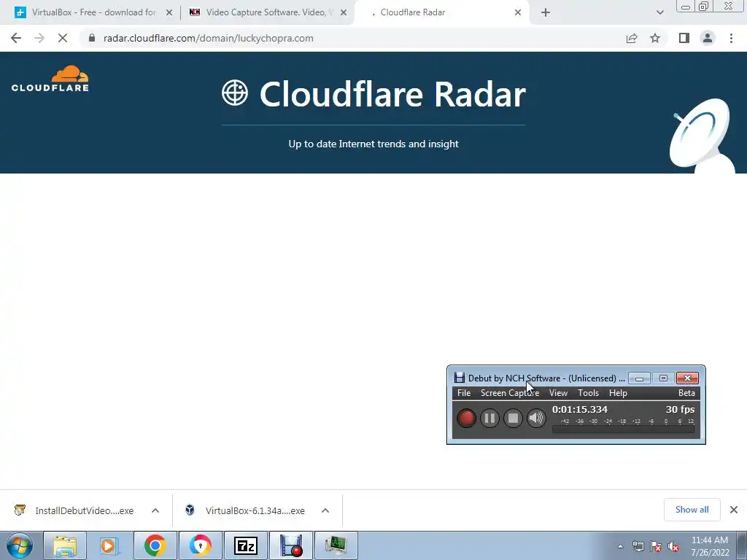Open the File menu in Debut
The image size is (747, 560).
[x=463, y=393]
